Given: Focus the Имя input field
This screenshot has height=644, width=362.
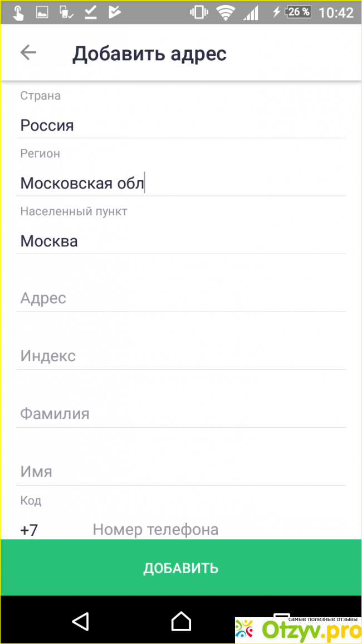Looking at the screenshot, I should pos(180,472).
